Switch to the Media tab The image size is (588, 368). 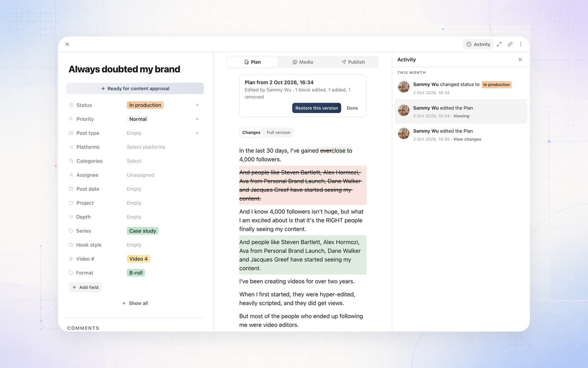click(x=303, y=62)
